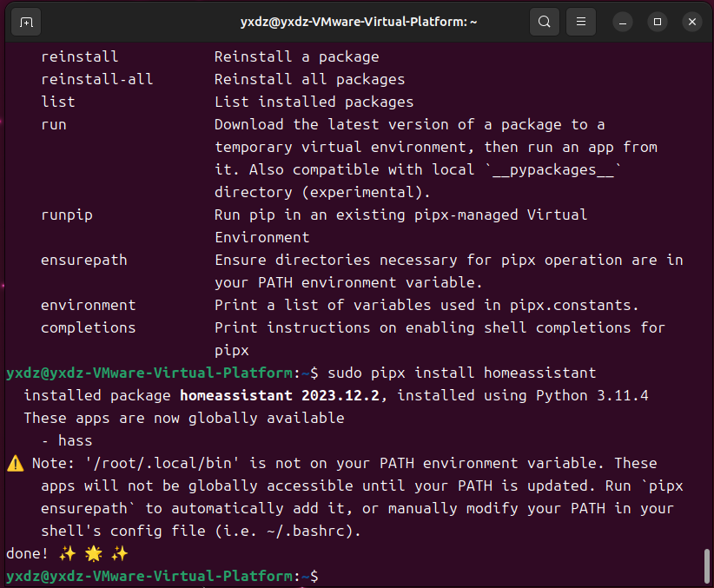Click the 'reinstall-all' command name
Viewport: 714px width, 588px height.
(x=97, y=79)
